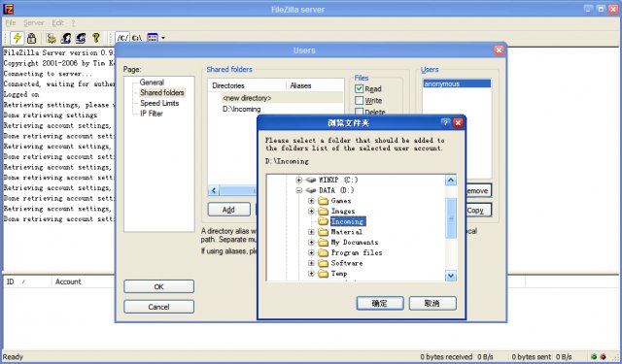Click the Program files folder icon
This screenshot has height=364, width=622.
point(324,252)
